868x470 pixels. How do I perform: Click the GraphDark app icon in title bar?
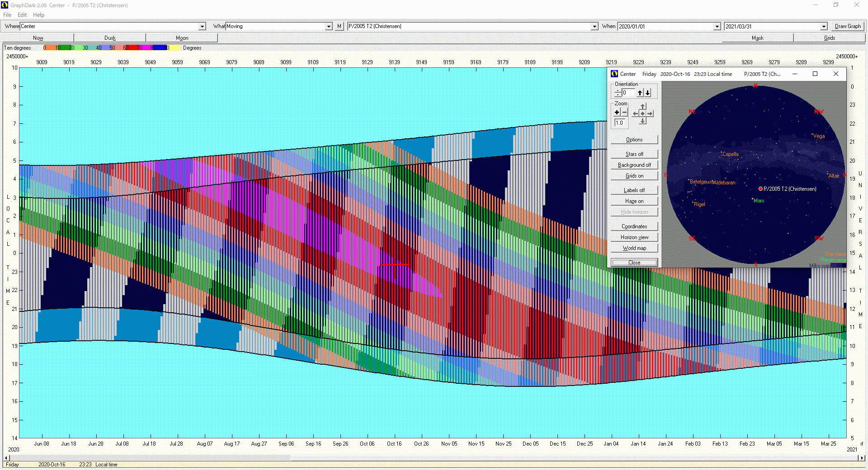pos(5,5)
